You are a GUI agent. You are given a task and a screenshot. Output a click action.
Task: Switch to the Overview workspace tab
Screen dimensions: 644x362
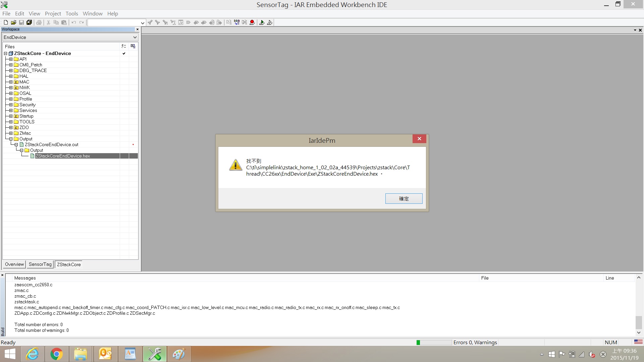[14, 264]
